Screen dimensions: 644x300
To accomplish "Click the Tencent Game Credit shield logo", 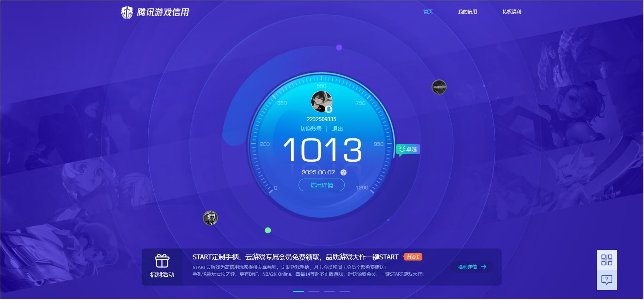I will pos(127,12).
